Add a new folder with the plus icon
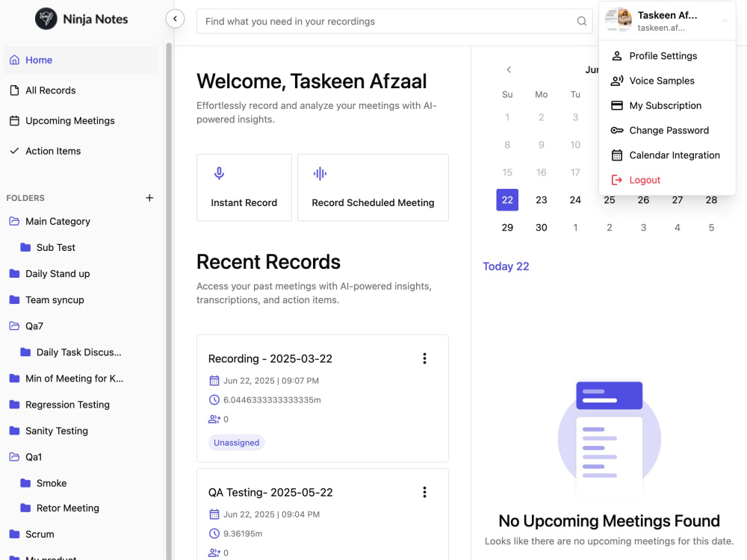 149,198
